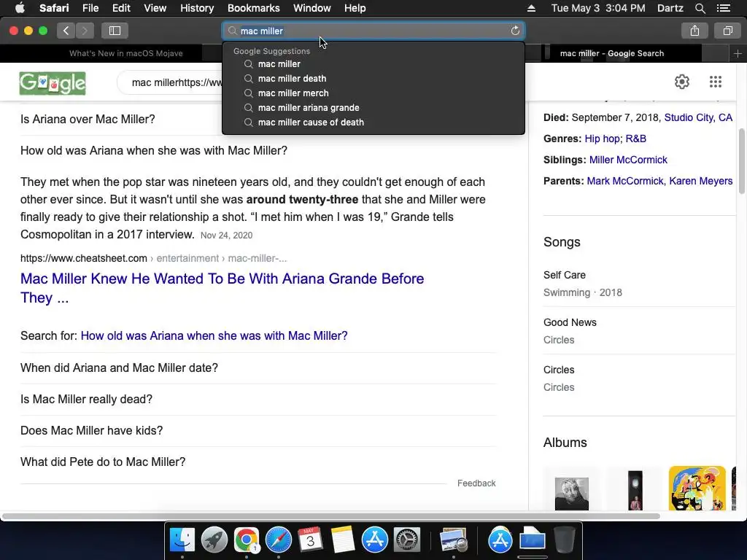Open Calendar in the Dock

[310, 540]
